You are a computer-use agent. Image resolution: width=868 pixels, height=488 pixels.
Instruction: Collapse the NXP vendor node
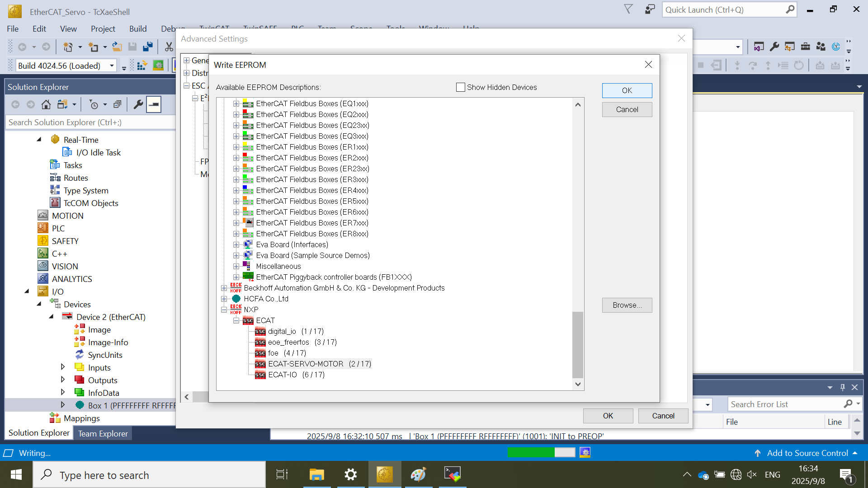click(x=224, y=310)
